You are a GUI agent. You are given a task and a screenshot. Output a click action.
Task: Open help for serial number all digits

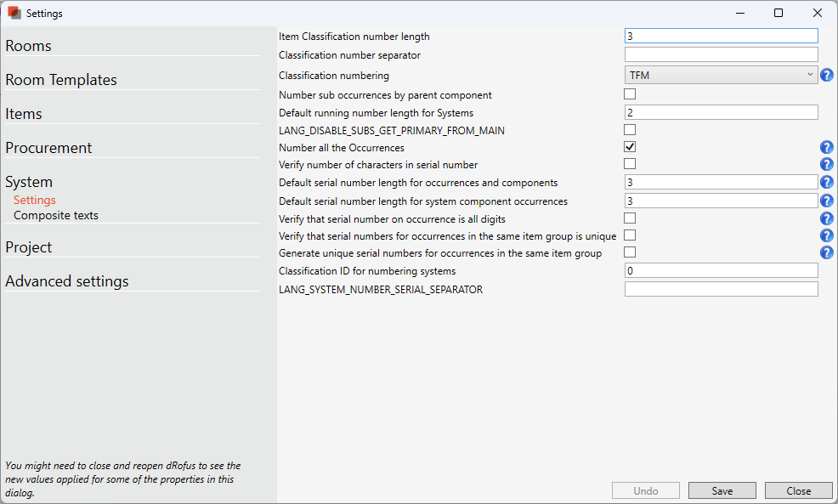[826, 219]
